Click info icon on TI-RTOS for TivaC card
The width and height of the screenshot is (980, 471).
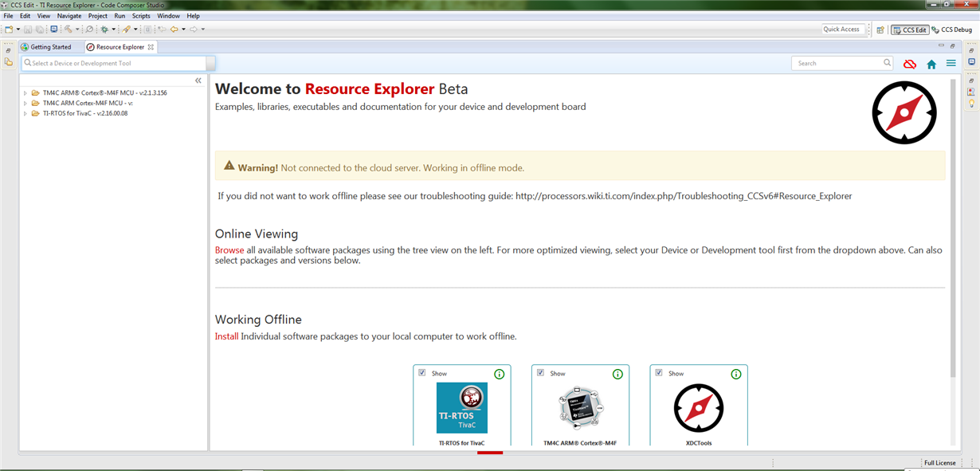pos(500,374)
